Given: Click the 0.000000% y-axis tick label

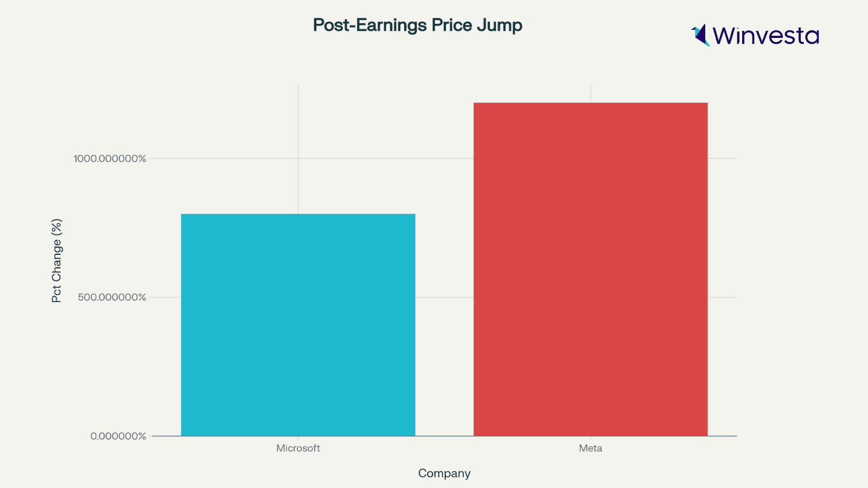Looking at the screenshot, I should click(118, 436).
